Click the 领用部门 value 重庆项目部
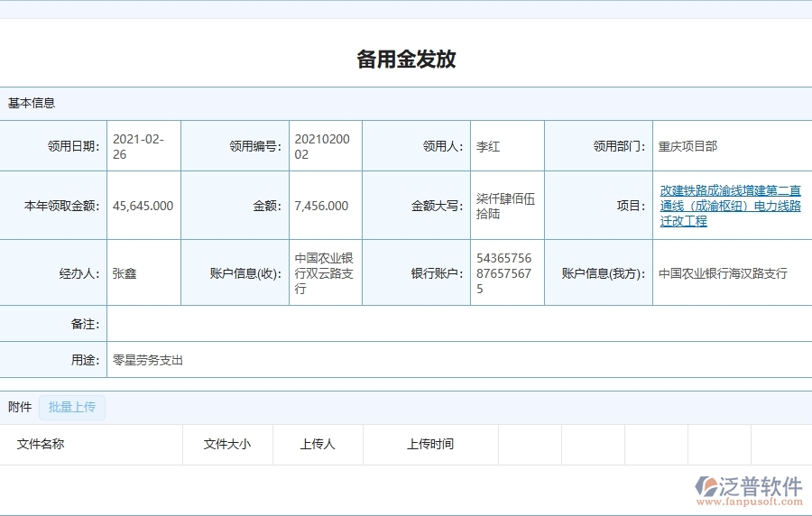The image size is (812, 516). coord(687,146)
